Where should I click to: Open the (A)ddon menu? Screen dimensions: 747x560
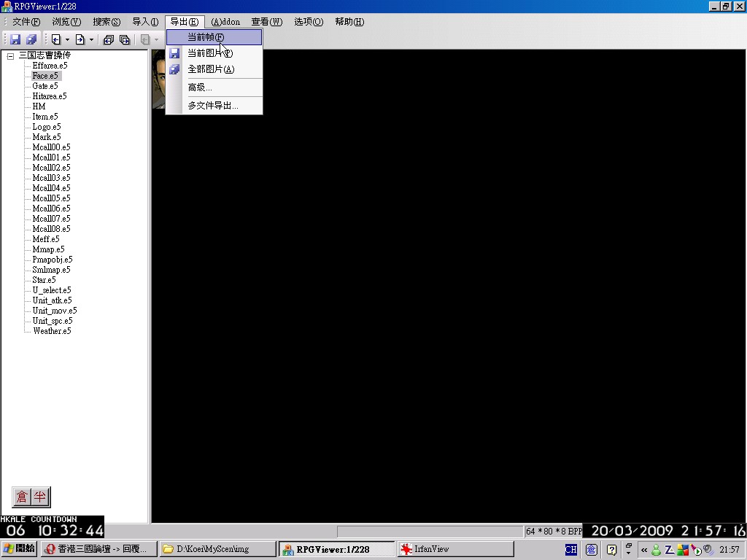click(x=225, y=22)
